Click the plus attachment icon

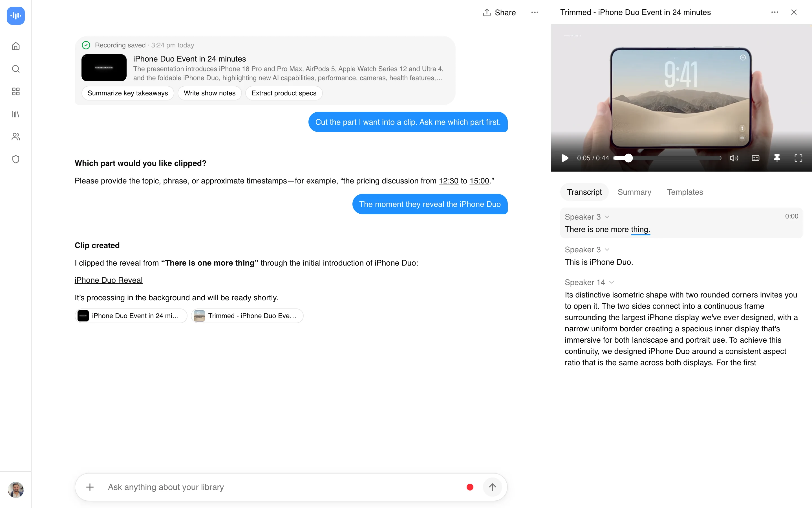click(90, 487)
